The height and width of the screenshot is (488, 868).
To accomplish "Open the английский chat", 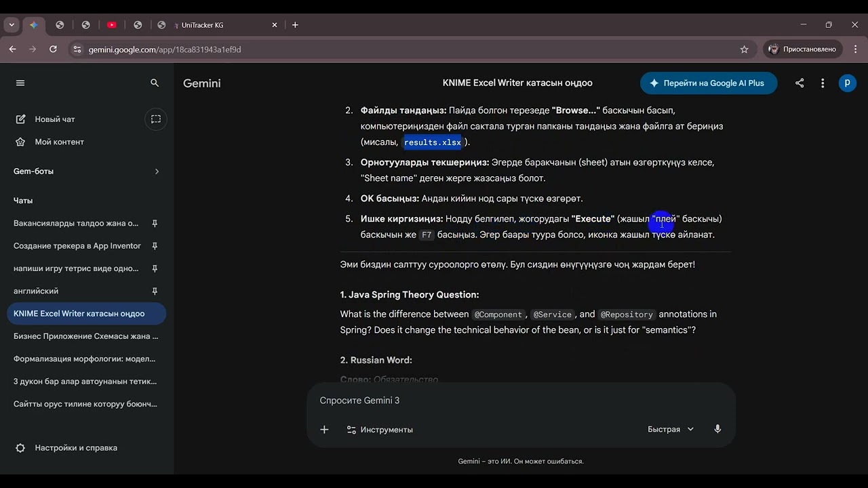I will pos(36,291).
